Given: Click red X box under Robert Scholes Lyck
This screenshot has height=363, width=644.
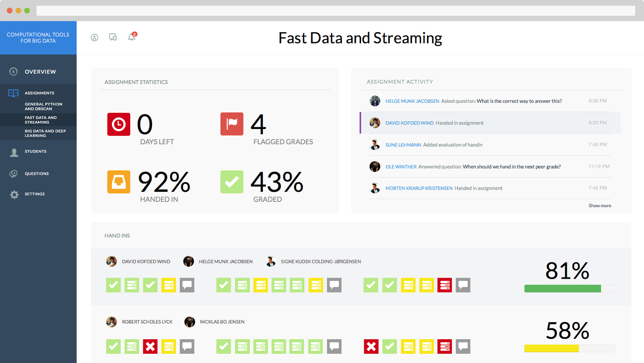Looking at the screenshot, I should [x=150, y=346].
